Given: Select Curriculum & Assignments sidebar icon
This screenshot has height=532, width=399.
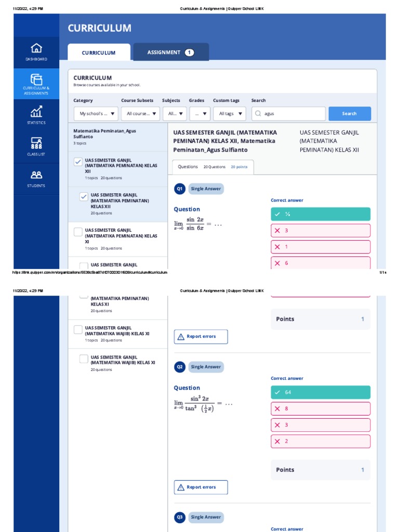Looking at the screenshot, I should [36, 79].
